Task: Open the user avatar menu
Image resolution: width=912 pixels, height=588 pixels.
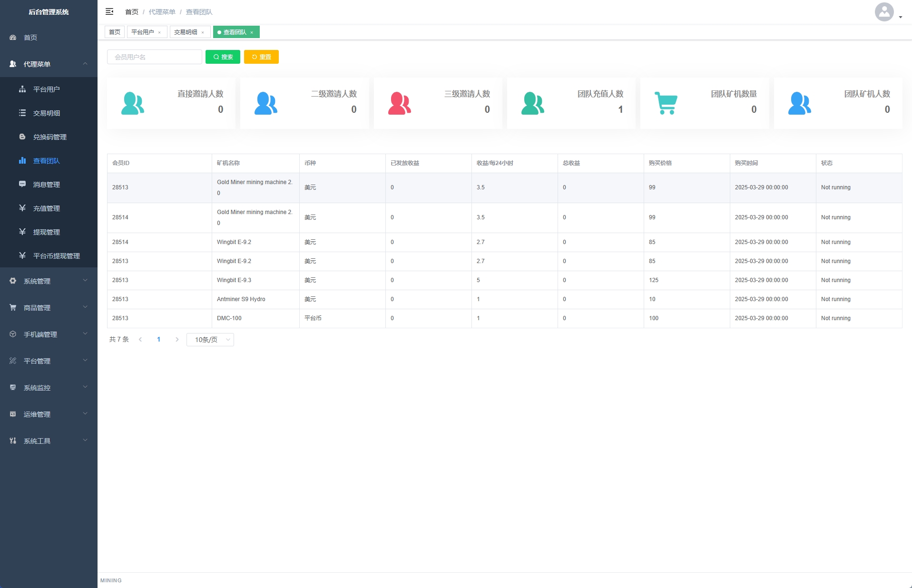Action: click(888, 12)
